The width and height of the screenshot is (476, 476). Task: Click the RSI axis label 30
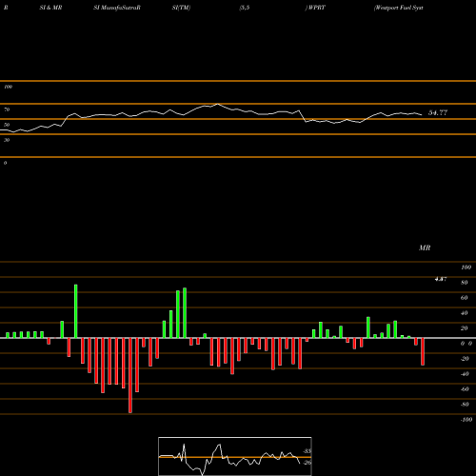(x=7, y=140)
